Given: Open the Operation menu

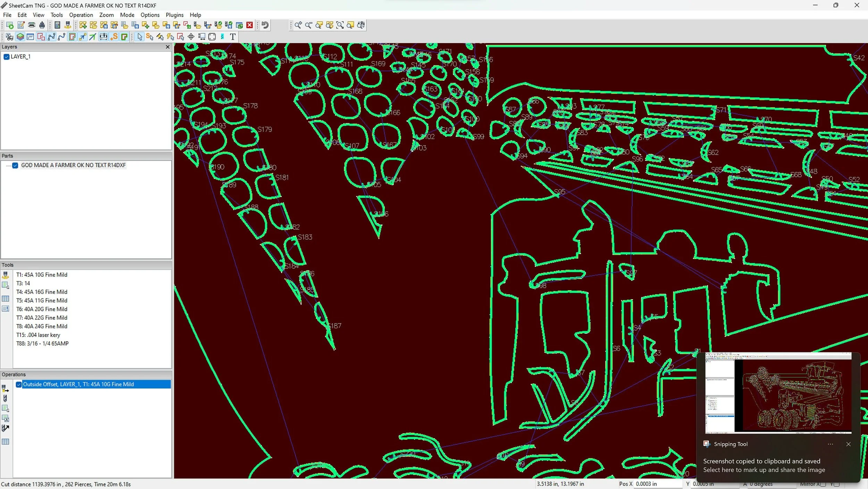Looking at the screenshot, I should (x=81, y=15).
